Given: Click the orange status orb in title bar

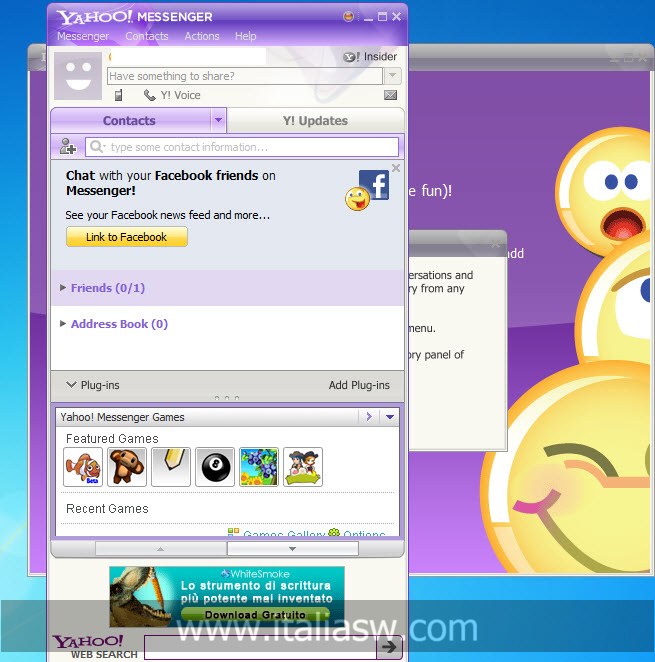Looking at the screenshot, I should click(348, 16).
